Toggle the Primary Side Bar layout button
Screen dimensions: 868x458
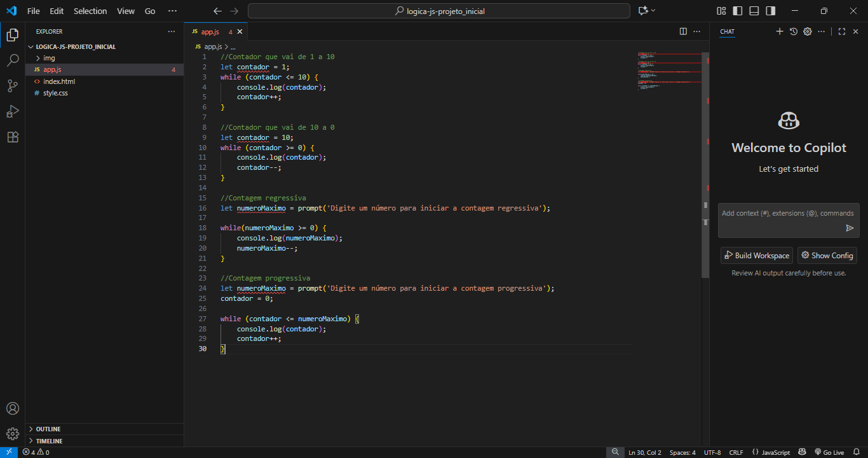pos(737,11)
